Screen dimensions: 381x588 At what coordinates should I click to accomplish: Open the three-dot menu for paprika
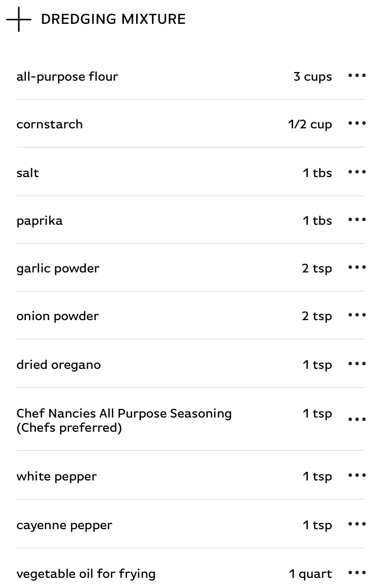tap(357, 220)
